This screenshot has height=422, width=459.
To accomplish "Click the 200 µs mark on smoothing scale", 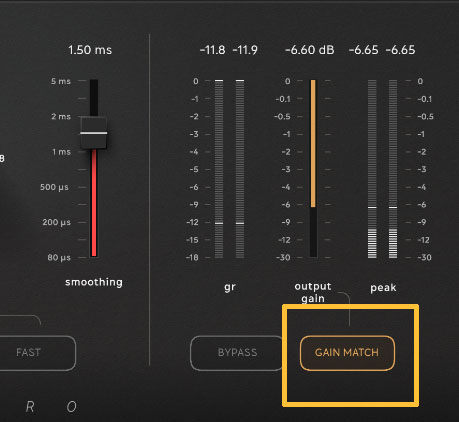I will pyautogui.click(x=56, y=222).
